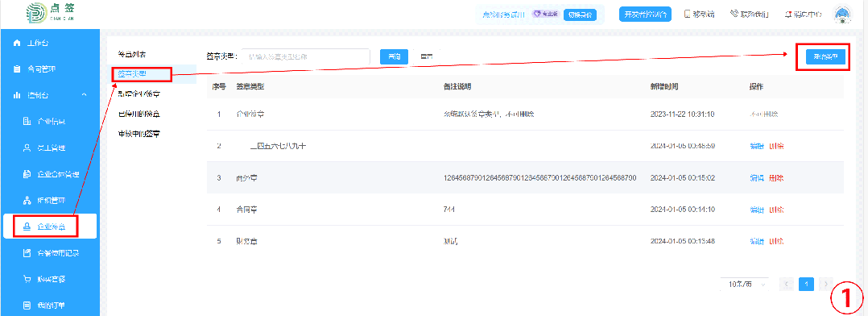Go to the next page arrow
The image size is (868, 316).
tap(826, 284)
